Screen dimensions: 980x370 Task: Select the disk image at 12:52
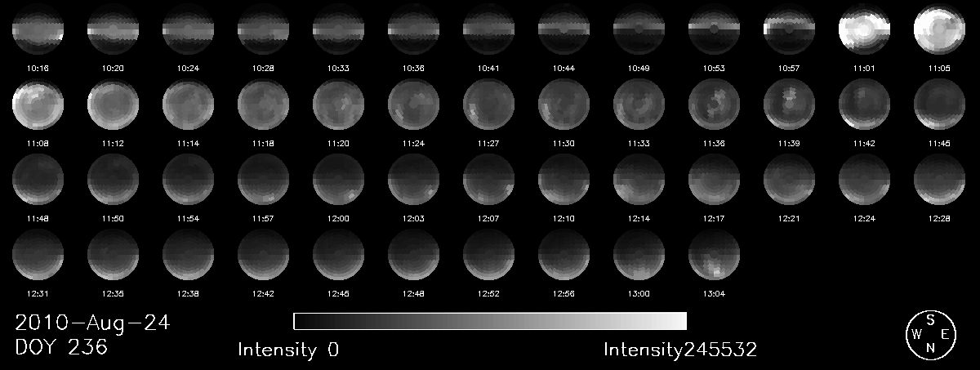[x=489, y=256]
